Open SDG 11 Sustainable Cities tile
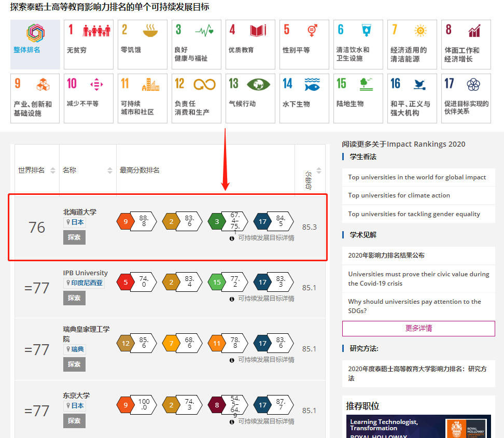The image size is (504, 438). (x=143, y=98)
